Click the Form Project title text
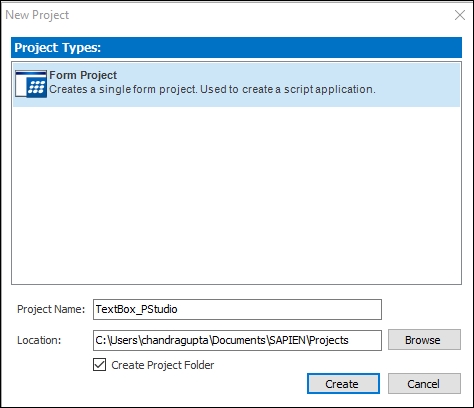 83,75
